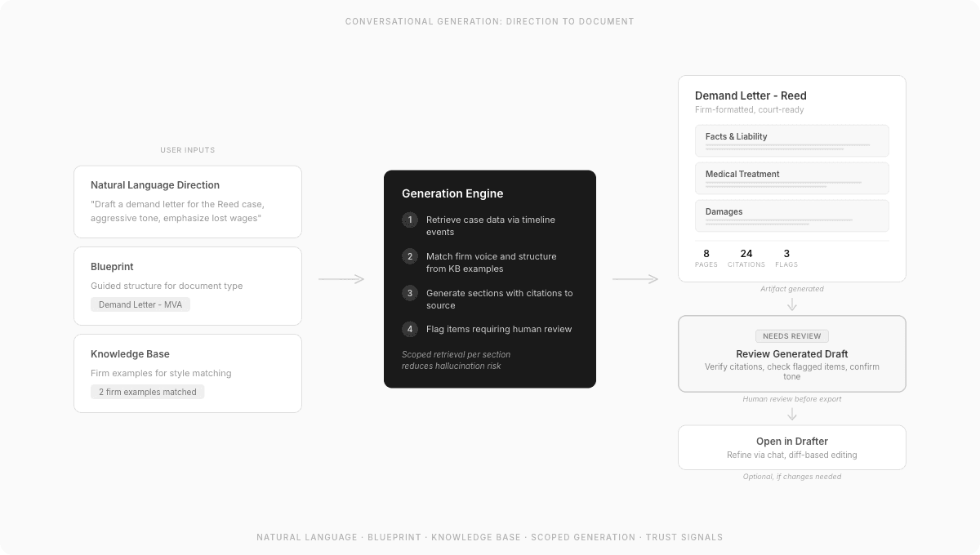Image resolution: width=980 pixels, height=555 pixels.
Task: Click 'Guided structure for document type' text
Action: 167,286
